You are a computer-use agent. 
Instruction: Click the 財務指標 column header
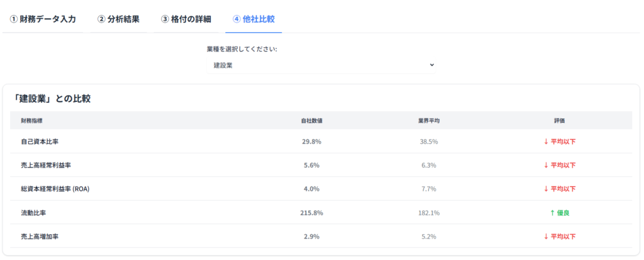click(x=32, y=120)
